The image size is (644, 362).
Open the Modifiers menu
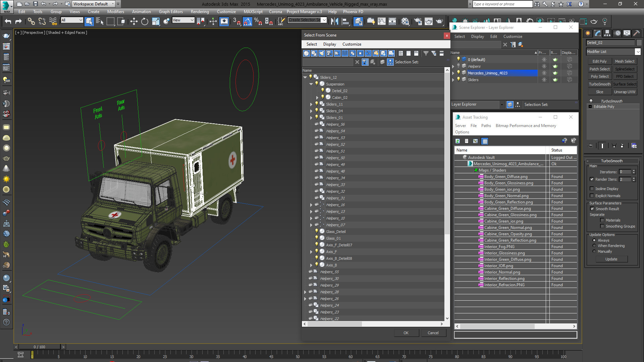(116, 11)
